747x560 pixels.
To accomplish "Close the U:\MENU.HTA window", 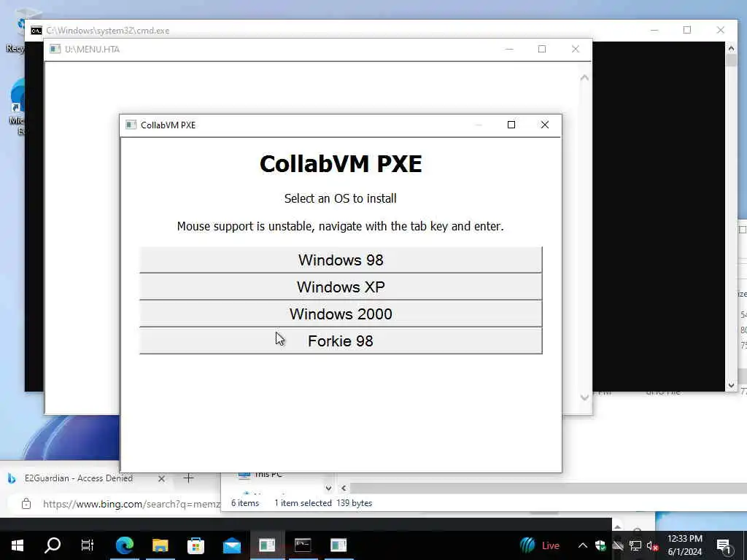I will pyautogui.click(x=575, y=49).
